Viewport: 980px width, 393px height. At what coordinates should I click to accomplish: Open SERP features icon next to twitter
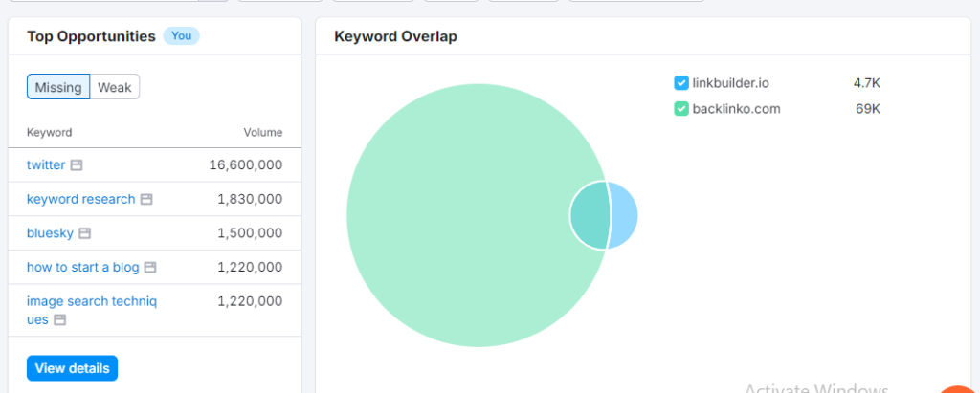77,165
